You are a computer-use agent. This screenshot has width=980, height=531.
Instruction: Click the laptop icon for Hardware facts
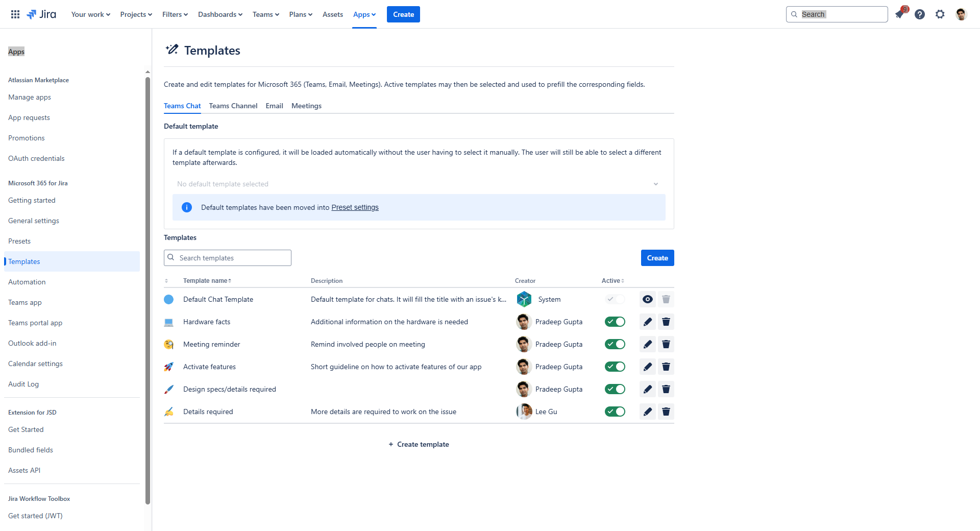169,322
